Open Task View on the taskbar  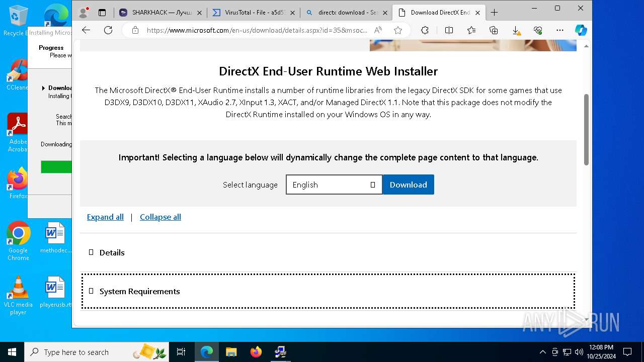182,352
